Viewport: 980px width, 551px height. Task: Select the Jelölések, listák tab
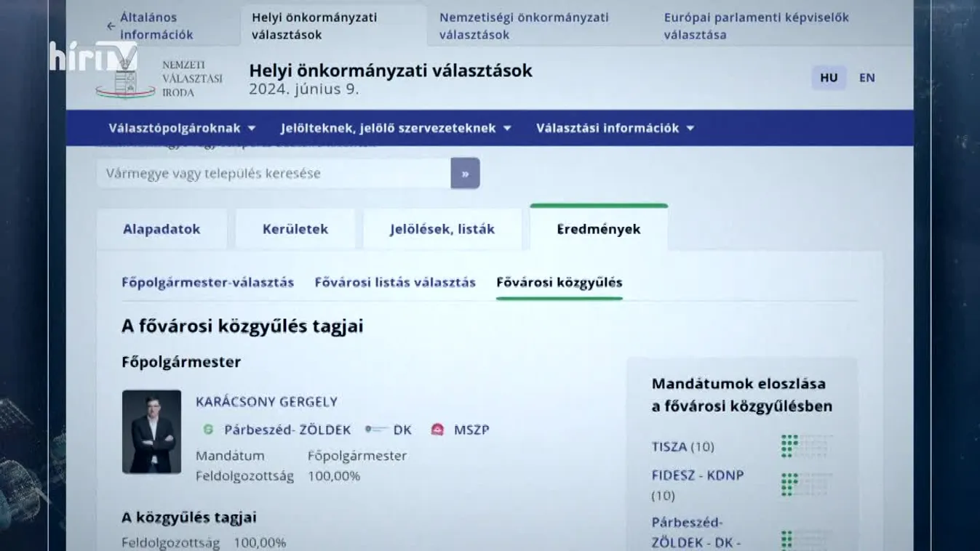(x=442, y=229)
